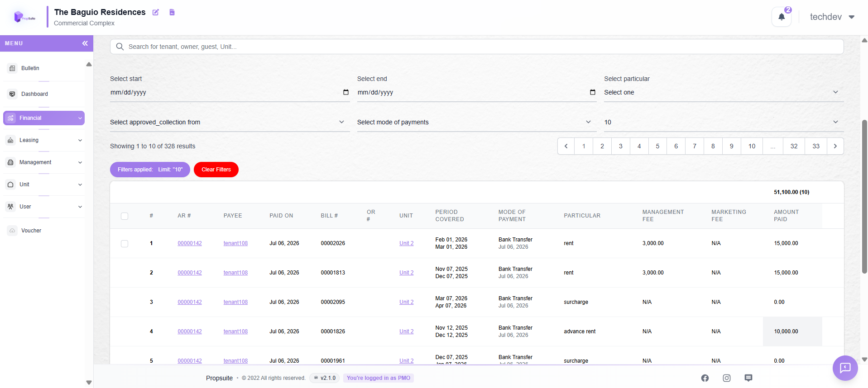Screen dimensions: 868x388
Task: Open the floating chat support button
Action: point(845,368)
